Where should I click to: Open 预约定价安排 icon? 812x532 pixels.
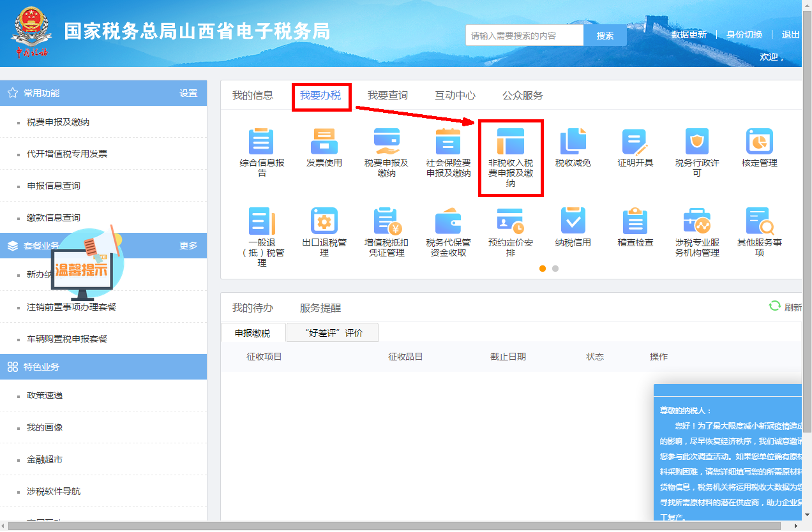(511, 221)
